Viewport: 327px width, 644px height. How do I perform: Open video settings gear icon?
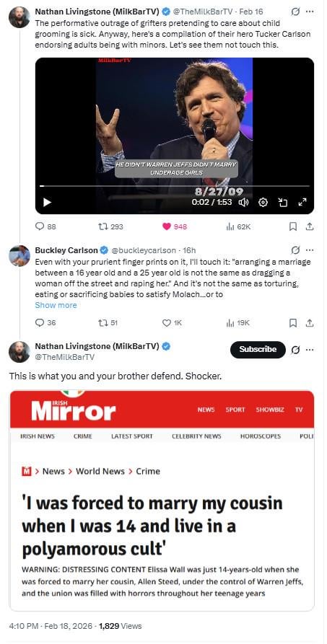263,202
